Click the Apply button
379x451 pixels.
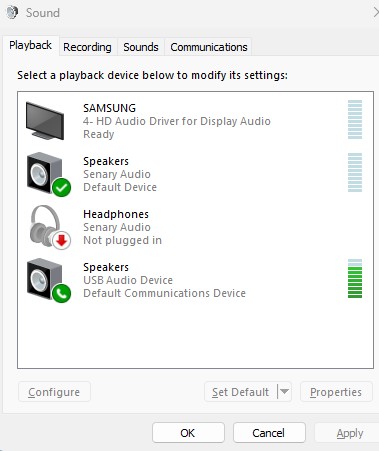pos(348,433)
